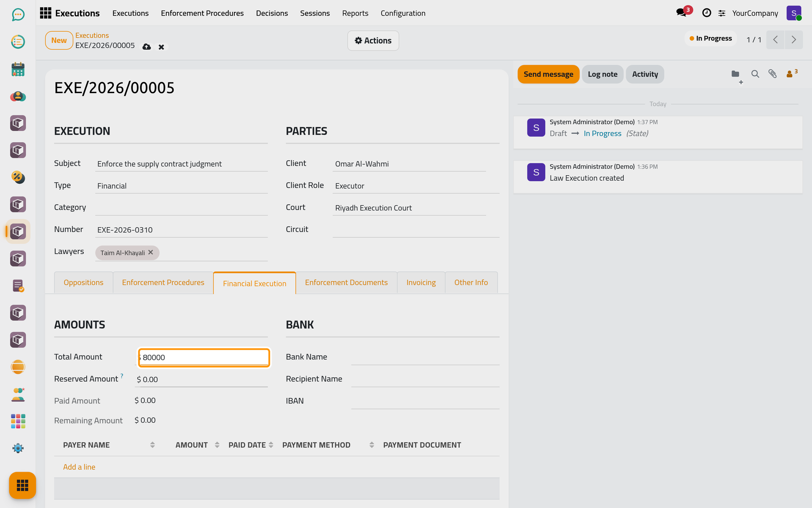The image size is (812, 508).
Task: Show followers icon with count 3
Action: coord(792,74)
